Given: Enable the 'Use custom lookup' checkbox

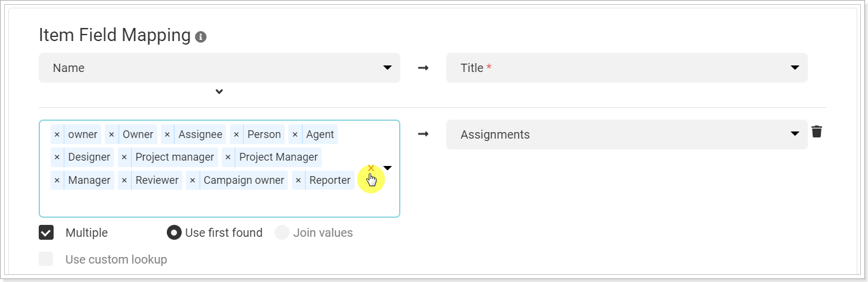Looking at the screenshot, I should (x=46, y=259).
